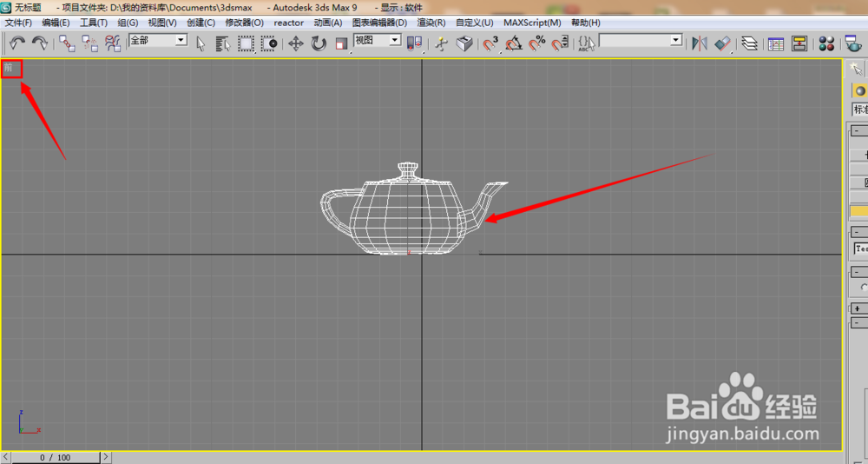Activate the Select Object arrow tool
868x464 pixels.
click(201, 43)
